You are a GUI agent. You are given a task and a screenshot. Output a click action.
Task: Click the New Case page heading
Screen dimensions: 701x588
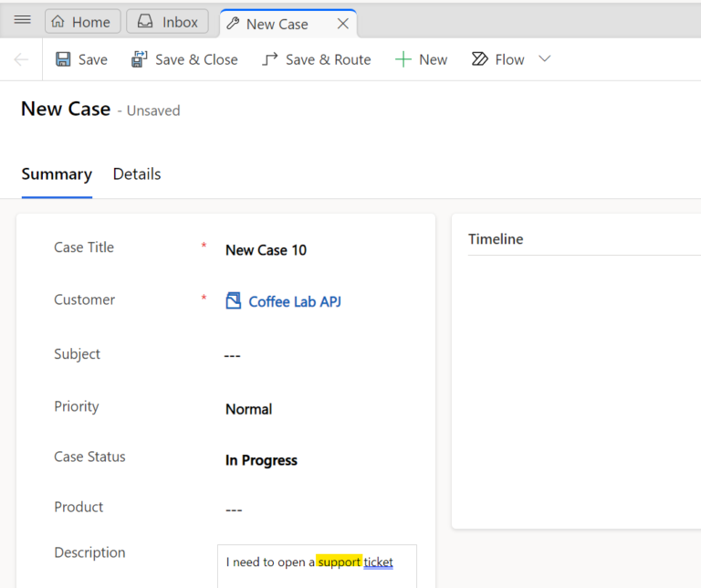point(66,109)
